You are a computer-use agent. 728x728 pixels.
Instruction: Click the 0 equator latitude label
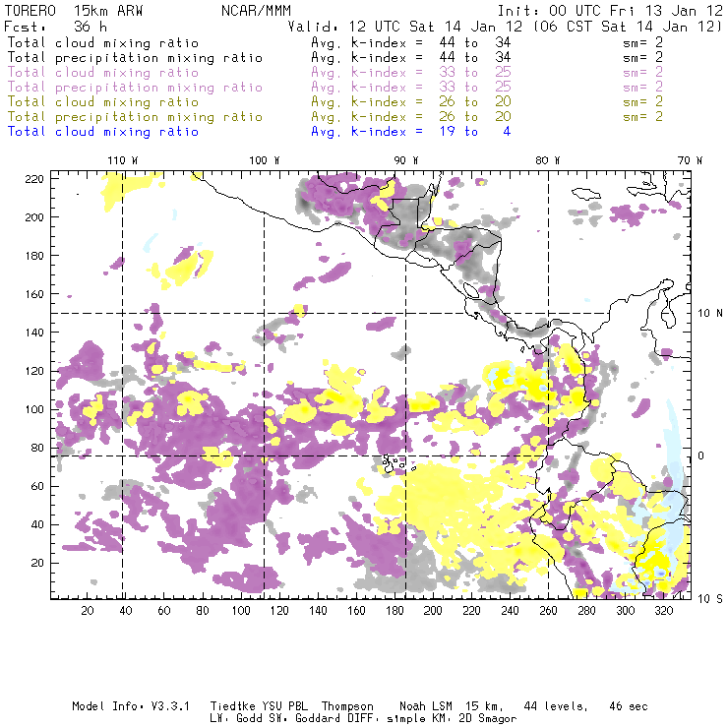(x=701, y=455)
